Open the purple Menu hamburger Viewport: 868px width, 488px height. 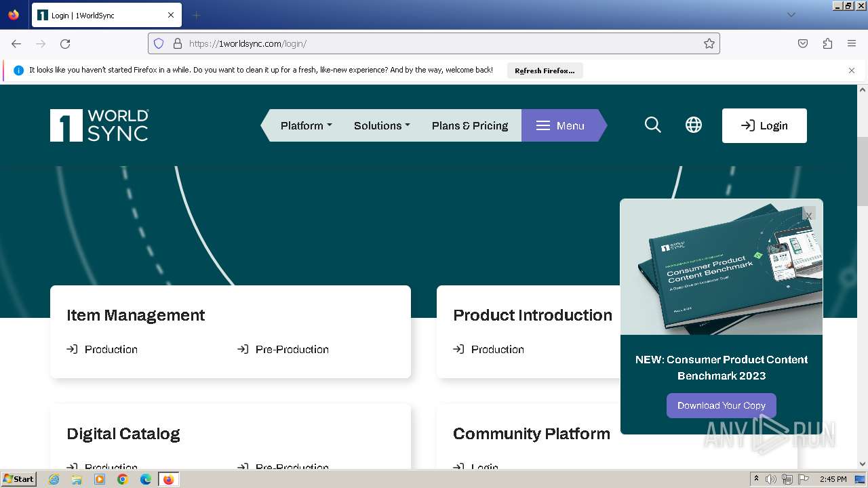[560, 125]
